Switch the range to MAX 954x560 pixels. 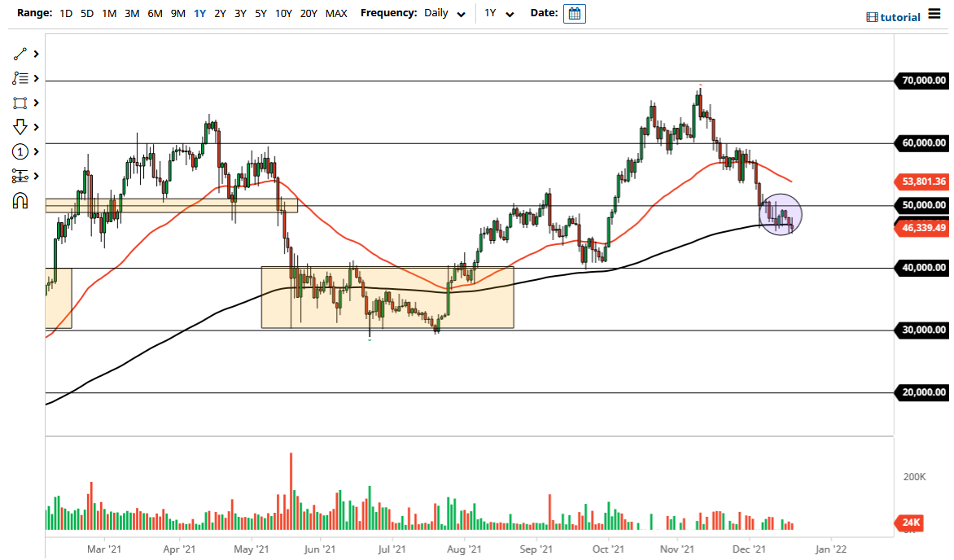coord(335,14)
